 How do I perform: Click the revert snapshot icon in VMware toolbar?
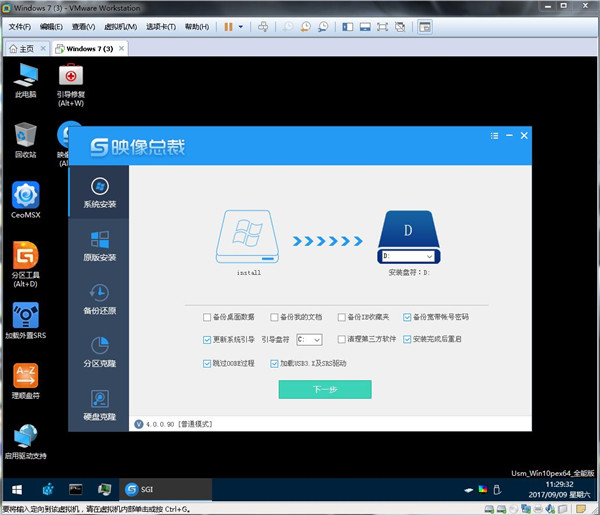pyautogui.click(x=305, y=27)
